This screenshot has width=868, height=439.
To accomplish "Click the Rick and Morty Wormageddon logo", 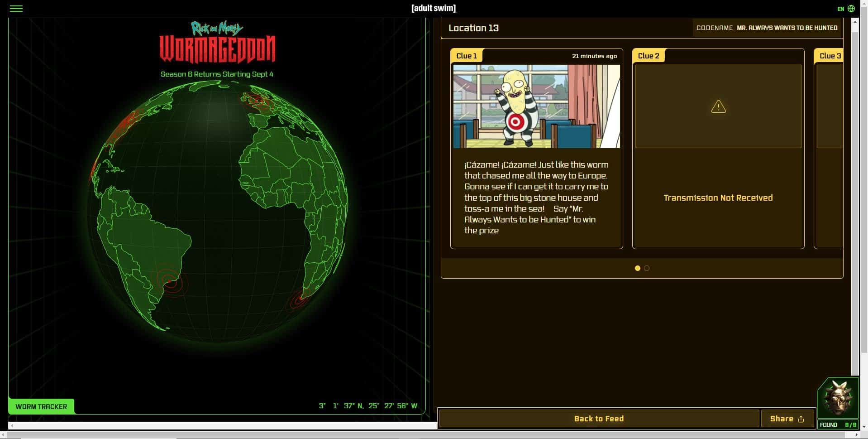I will click(x=217, y=42).
